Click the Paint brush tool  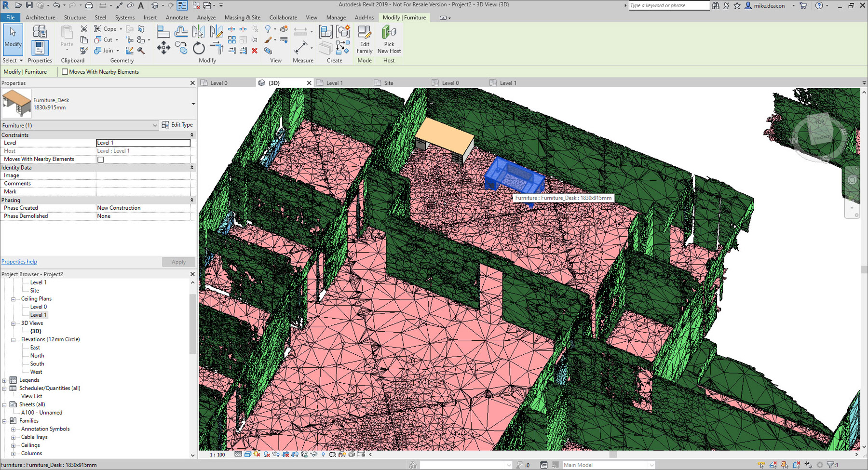click(268, 40)
